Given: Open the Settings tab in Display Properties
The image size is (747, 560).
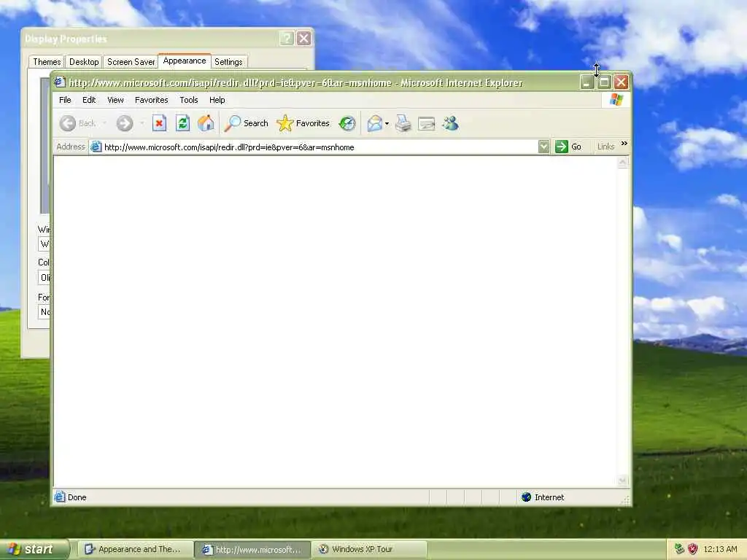Looking at the screenshot, I should [228, 62].
